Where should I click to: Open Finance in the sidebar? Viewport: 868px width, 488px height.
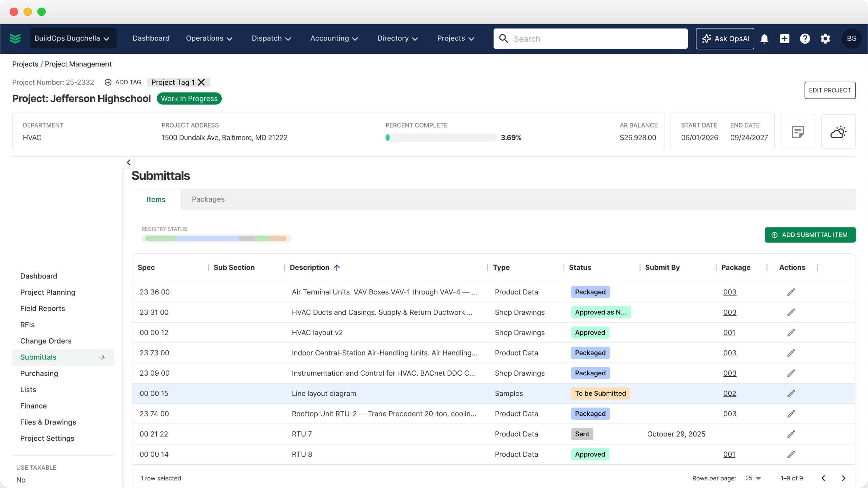tap(34, 406)
